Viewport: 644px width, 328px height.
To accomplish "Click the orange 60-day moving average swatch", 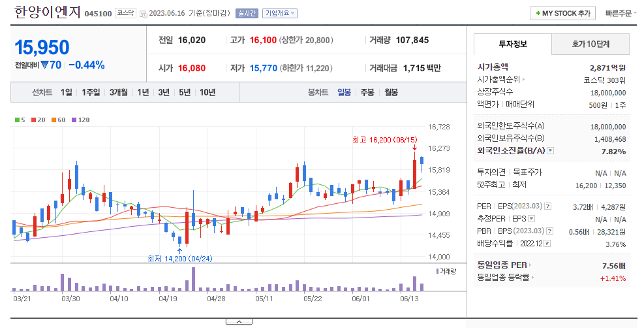I will tap(54, 120).
